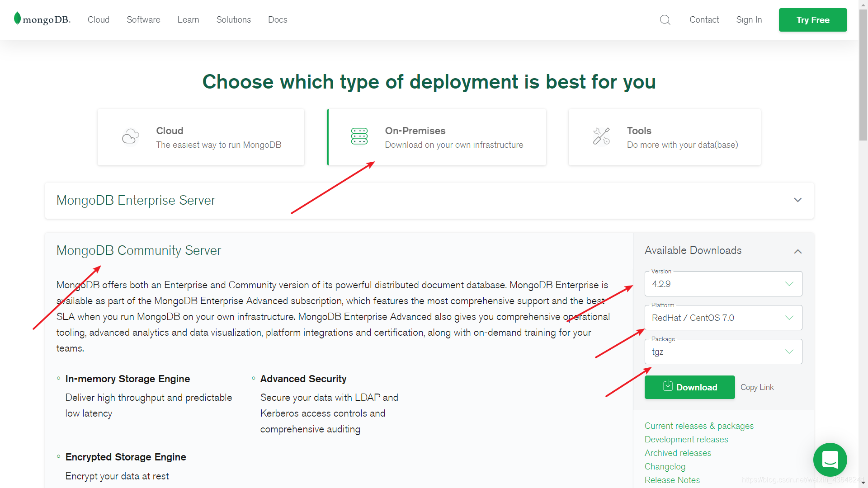The image size is (868, 488).
Task: Select the Cloud deployment card
Action: click(x=201, y=137)
